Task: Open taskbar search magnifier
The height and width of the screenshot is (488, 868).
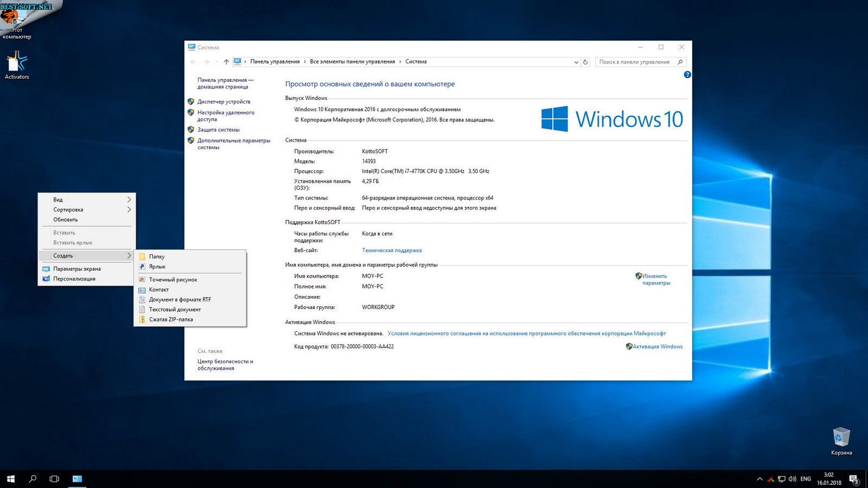Action: click(33, 479)
